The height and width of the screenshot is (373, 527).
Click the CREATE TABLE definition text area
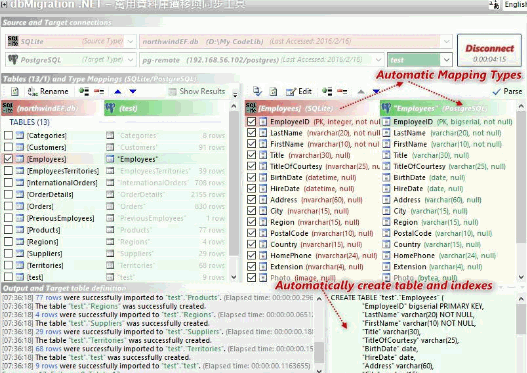point(422,333)
